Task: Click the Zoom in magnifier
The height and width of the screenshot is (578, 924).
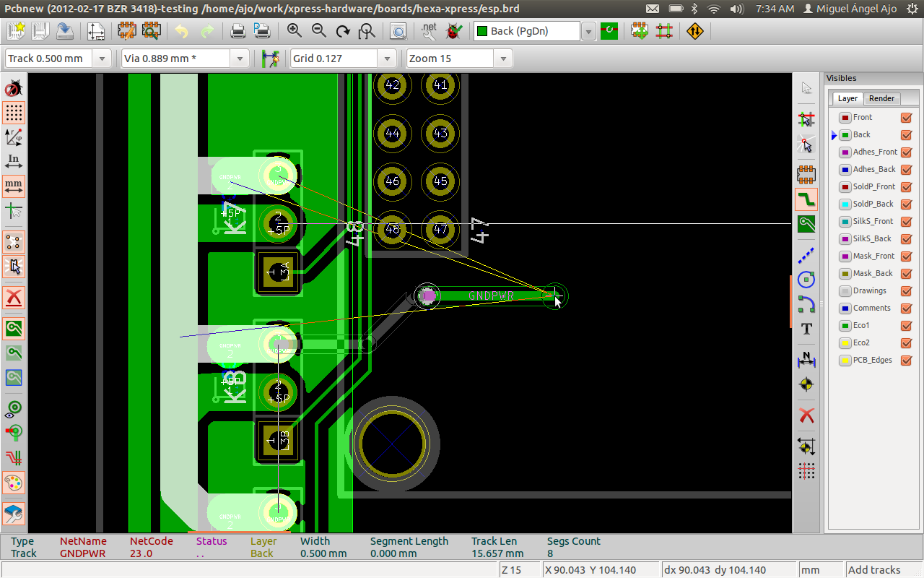Action: tap(294, 31)
